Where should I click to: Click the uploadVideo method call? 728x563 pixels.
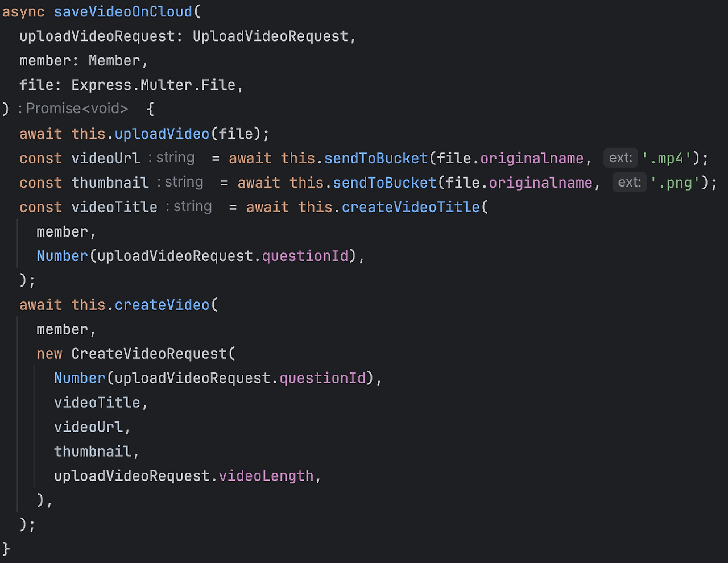pyautogui.click(x=162, y=134)
